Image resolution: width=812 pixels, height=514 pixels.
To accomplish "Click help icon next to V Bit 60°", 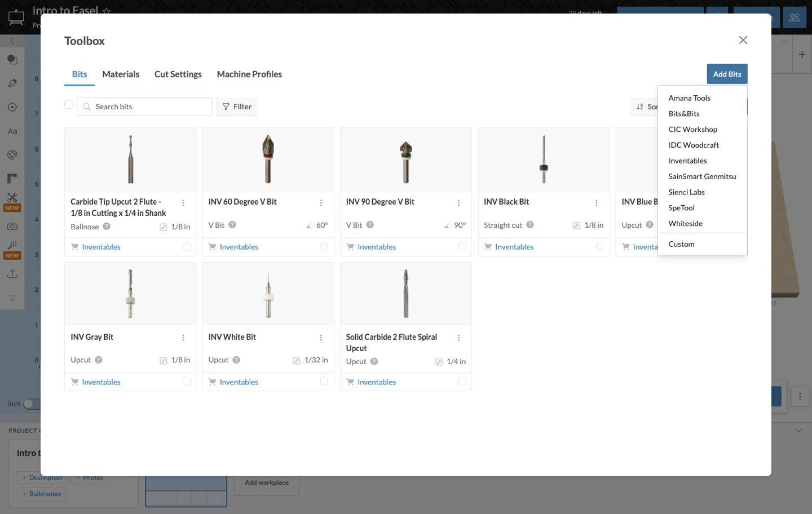I will (232, 225).
